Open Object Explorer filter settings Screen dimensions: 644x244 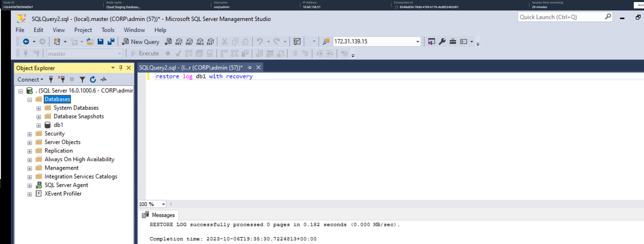(82, 79)
